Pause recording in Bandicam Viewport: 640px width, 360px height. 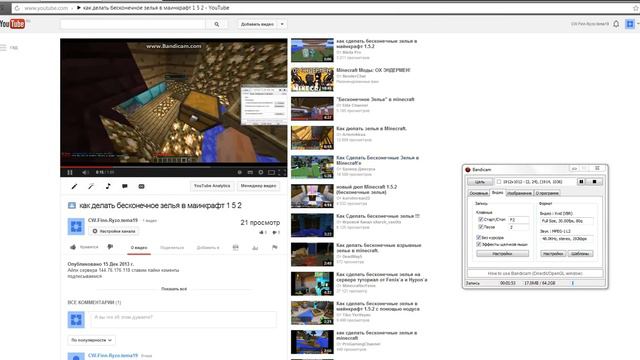[582, 182]
